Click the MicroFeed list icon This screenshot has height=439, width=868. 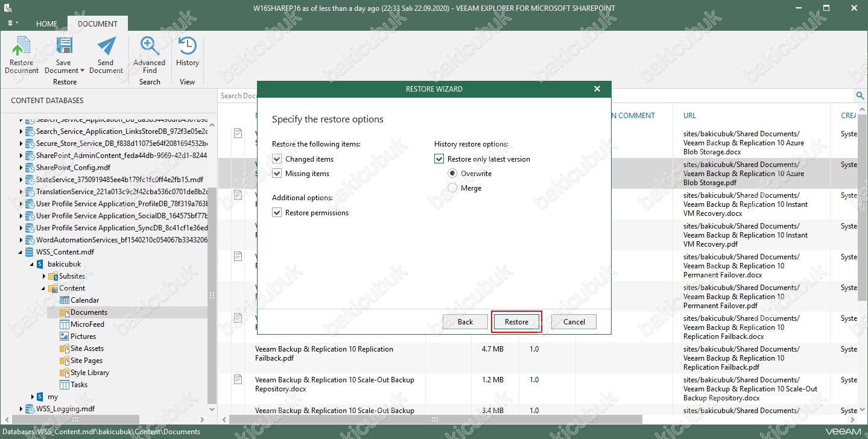click(65, 324)
